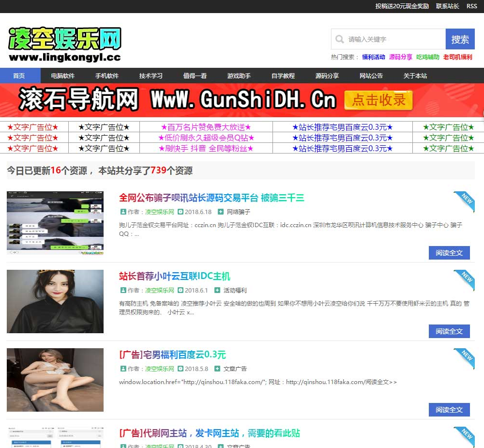Viewport: 484px width, 448px height.
Task: Click author icon of 宅男福利百度云 post
Action: 123,369
